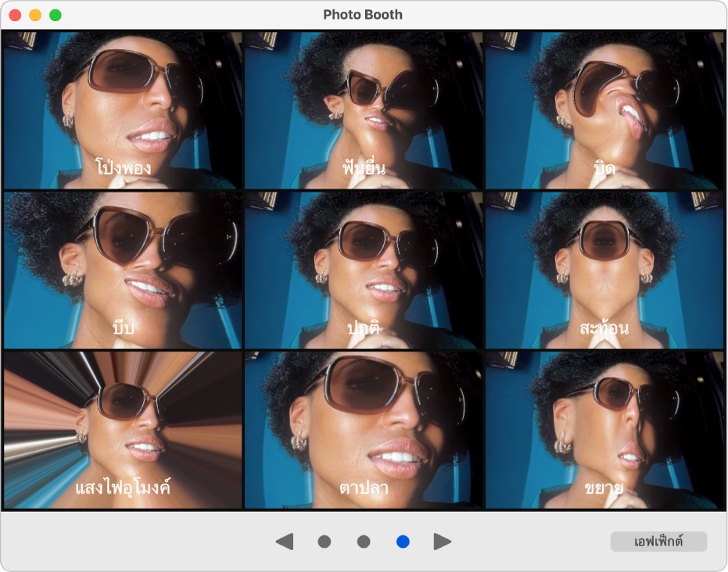This screenshot has height=572, width=728.
Task: Choose the ตาปลา fish eye effect
Action: pos(363,430)
